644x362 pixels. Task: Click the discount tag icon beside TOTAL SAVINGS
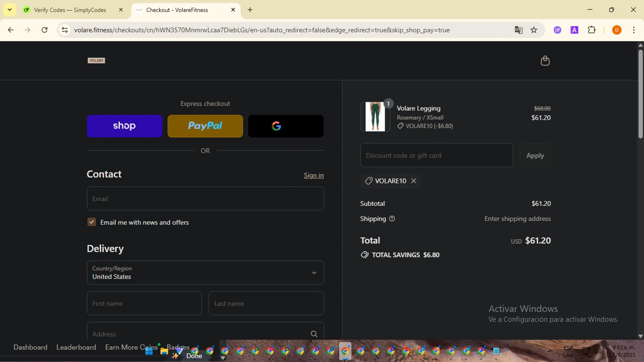click(365, 255)
